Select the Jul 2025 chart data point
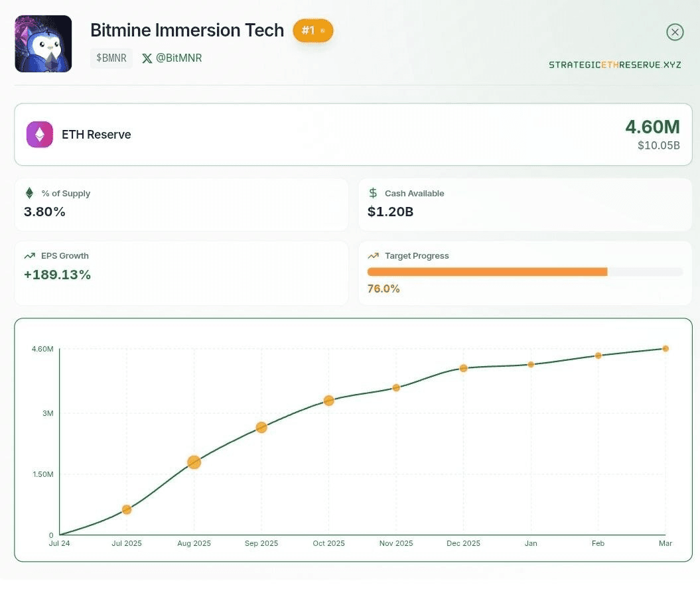 pos(127,509)
